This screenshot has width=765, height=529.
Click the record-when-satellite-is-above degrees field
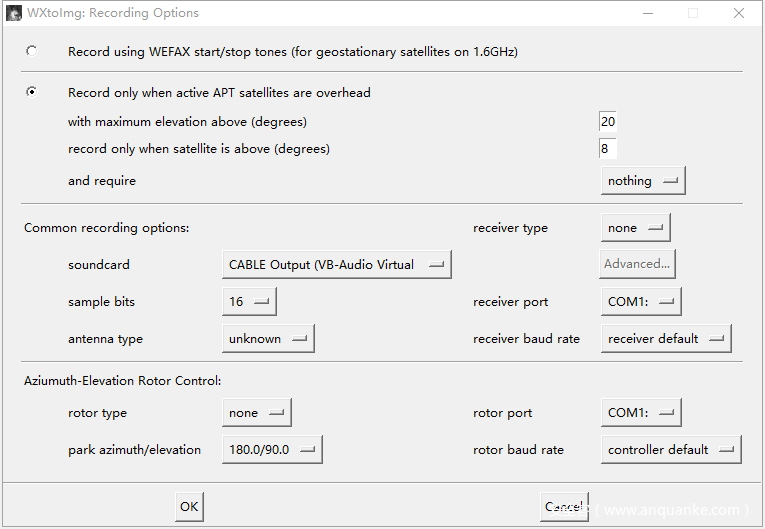608,149
